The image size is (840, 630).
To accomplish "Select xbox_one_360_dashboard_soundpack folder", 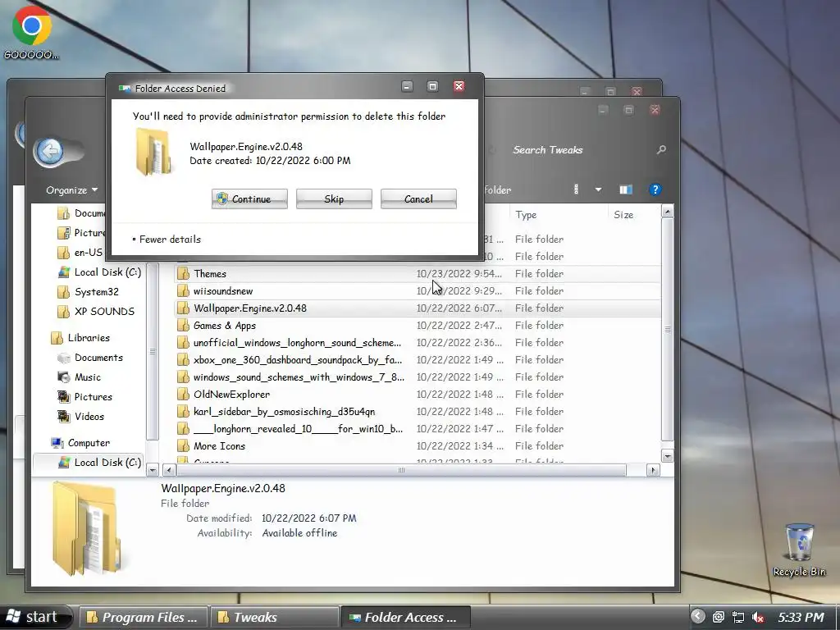I will coord(418,359).
